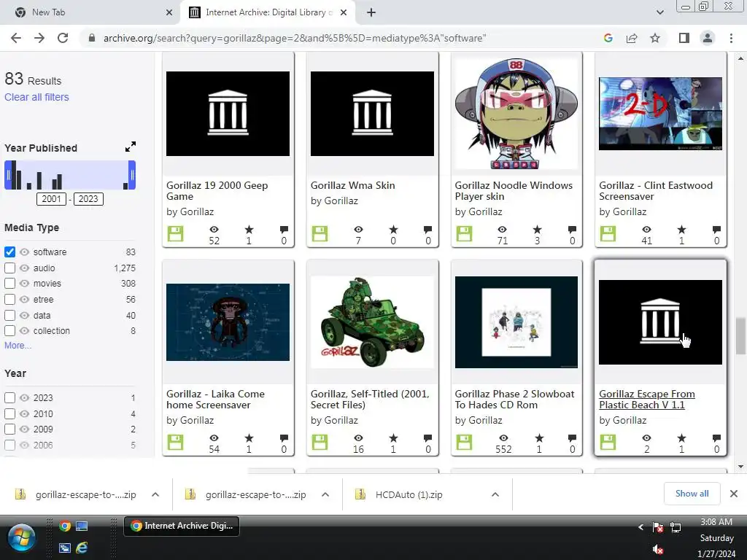Click the Chrome quick launch icon

click(x=65, y=526)
